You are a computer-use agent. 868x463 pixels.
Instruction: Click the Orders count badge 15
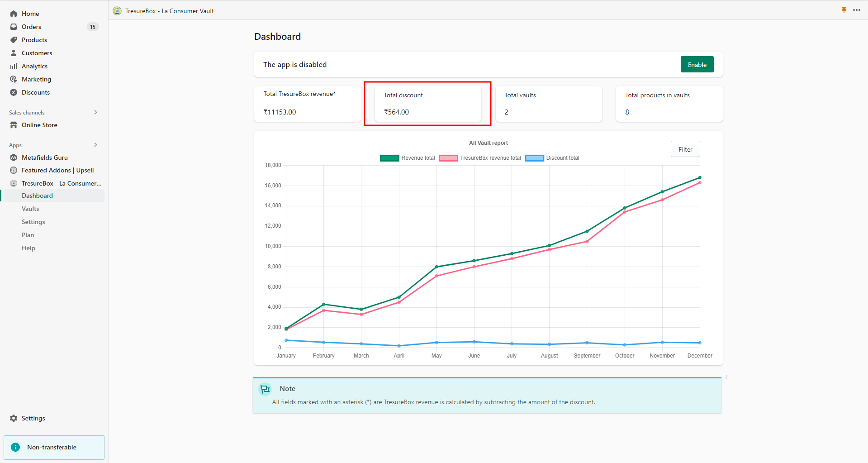coord(93,27)
